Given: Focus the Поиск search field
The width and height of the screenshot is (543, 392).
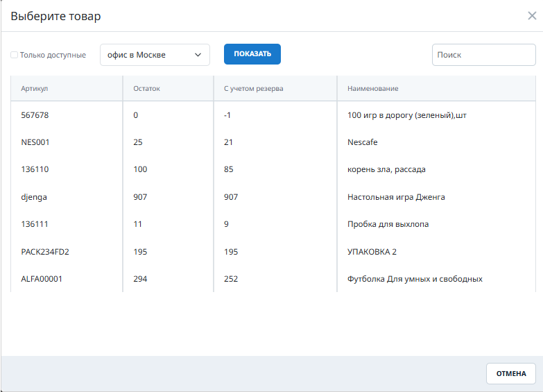Looking at the screenshot, I should (x=483, y=55).
